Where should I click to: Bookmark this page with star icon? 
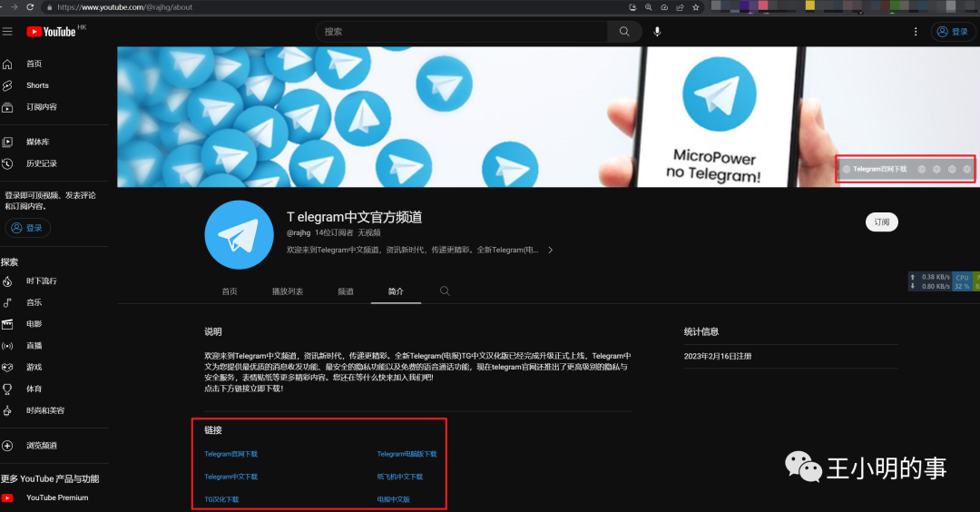[x=696, y=7]
